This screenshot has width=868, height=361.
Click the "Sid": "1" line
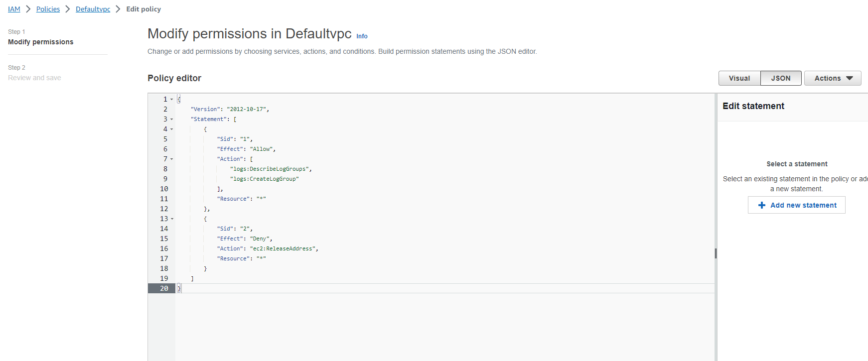coord(235,139)
